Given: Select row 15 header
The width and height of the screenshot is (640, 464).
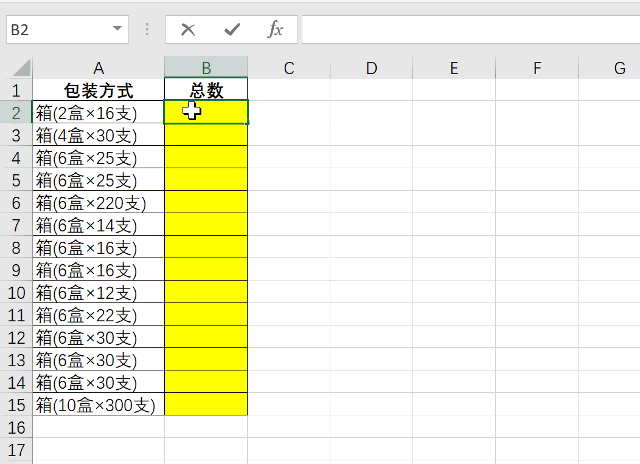Looking at the screenshot, I should pos(16,404).
